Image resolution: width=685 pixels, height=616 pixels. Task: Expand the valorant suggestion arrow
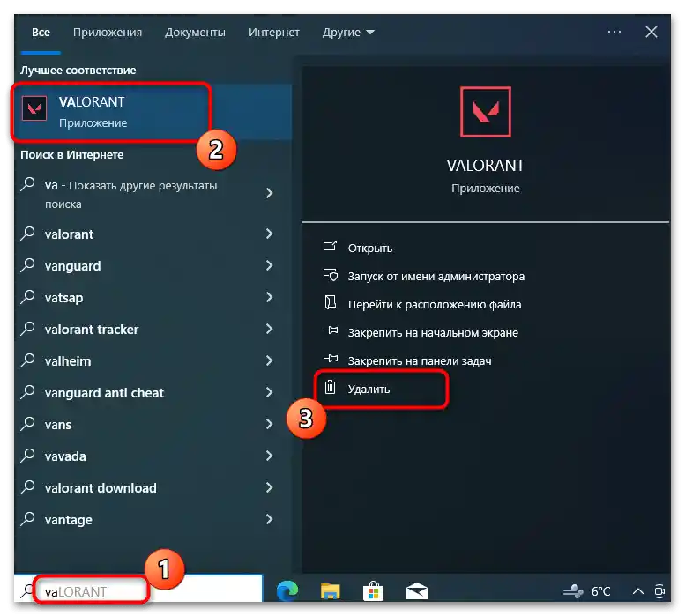270,234
